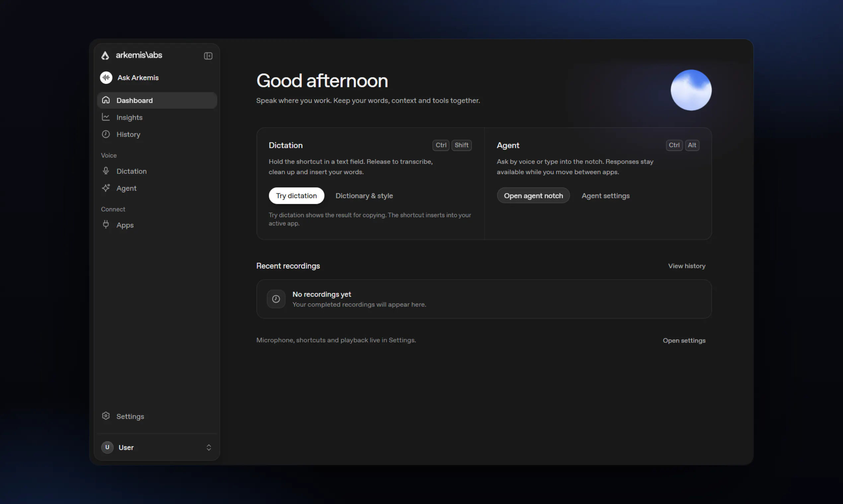
Task: Open the Agent label under Voice
Action: click(126, 188)
